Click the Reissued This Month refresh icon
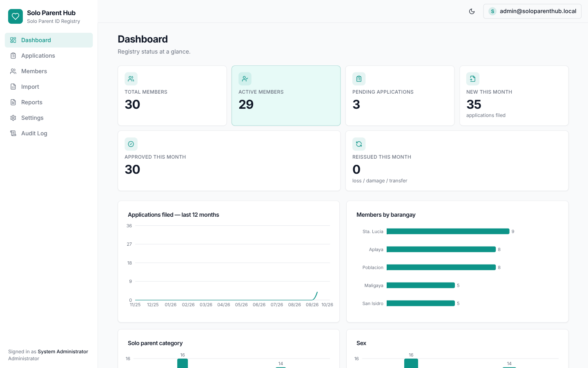 pos(359,144)
